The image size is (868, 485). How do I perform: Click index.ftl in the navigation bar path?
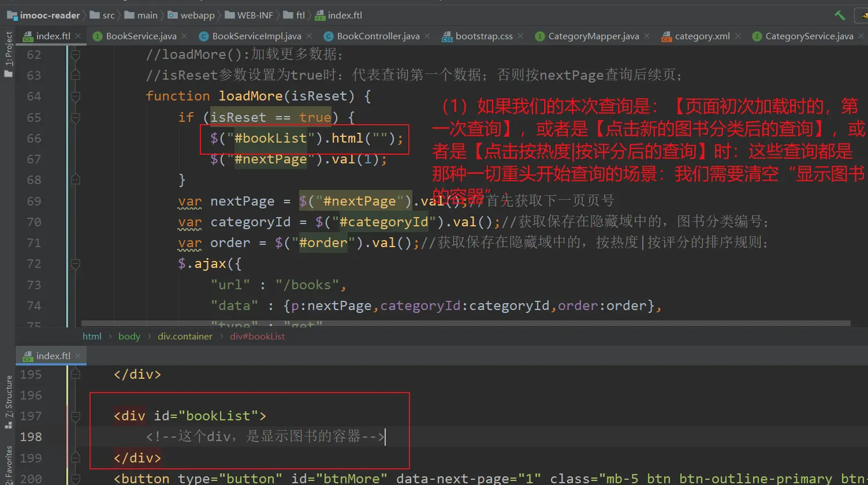pyautogui.click(x=339, y=16)
